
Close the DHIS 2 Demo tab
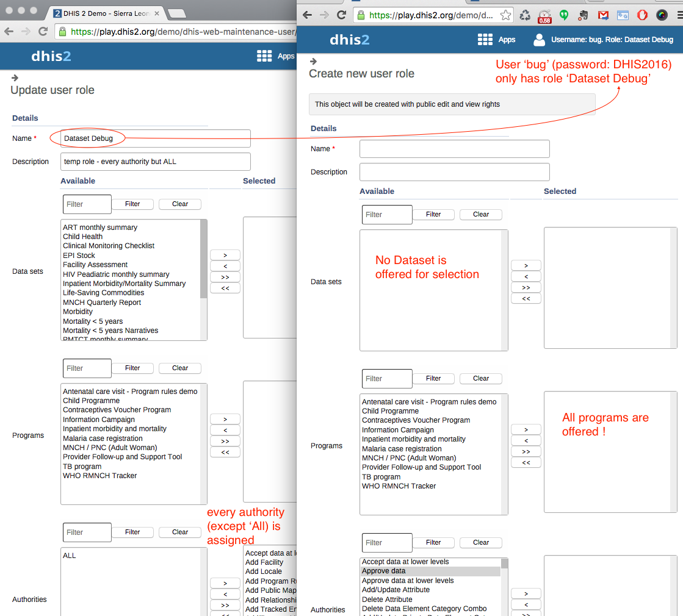pos(157,13)
